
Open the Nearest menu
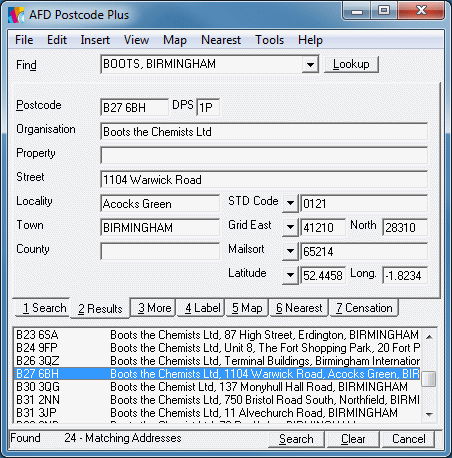221,40
